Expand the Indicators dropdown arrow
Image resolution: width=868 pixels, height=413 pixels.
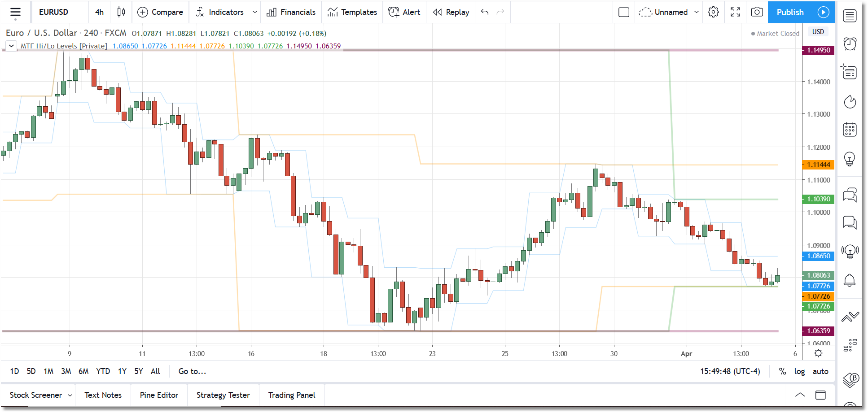click(255, 12)
